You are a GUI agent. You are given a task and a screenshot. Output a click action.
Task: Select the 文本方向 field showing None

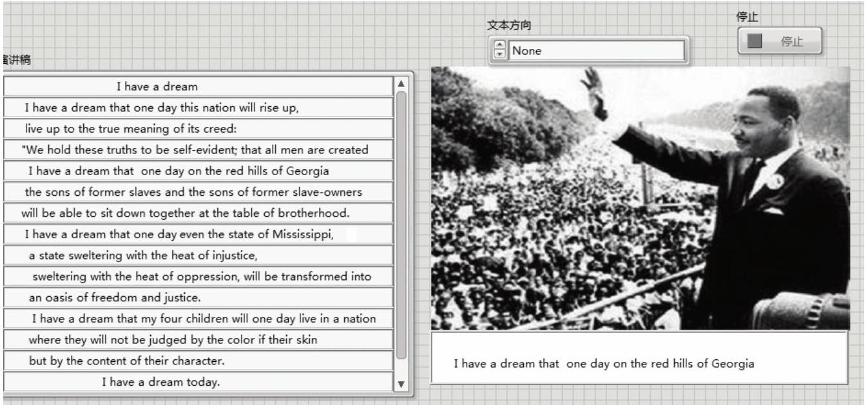click(596, 51)
